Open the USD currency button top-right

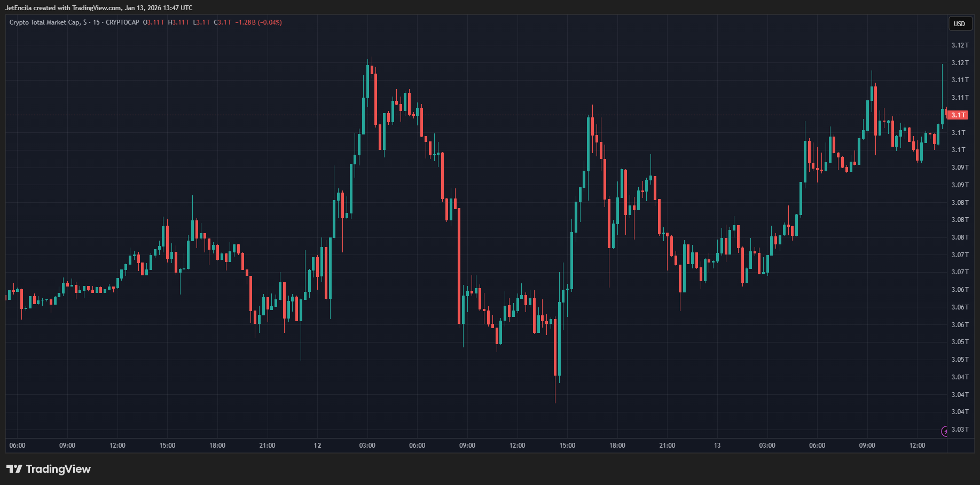(x=960, y=23)
